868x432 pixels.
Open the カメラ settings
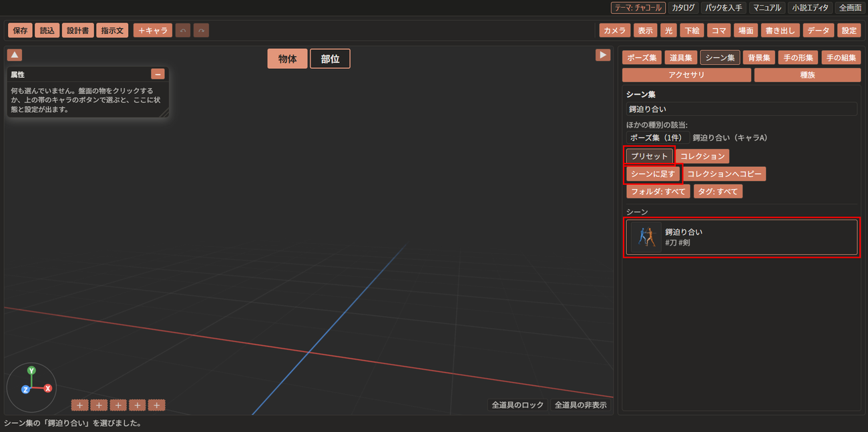click(614, 31)
